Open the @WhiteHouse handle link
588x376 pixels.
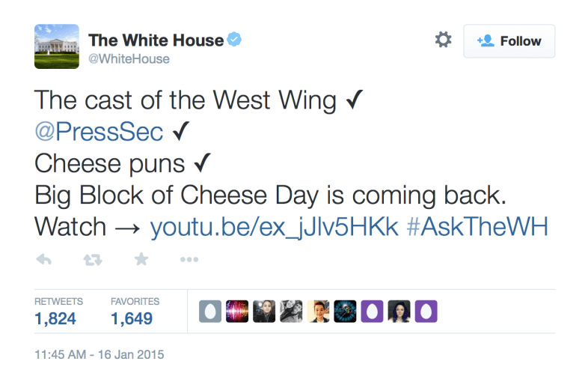tap(129, 59)
